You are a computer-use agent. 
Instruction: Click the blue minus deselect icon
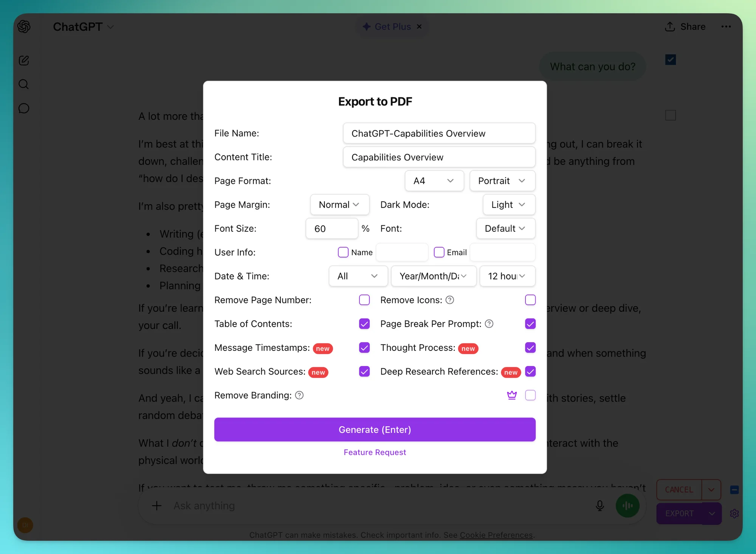(734, 490)
